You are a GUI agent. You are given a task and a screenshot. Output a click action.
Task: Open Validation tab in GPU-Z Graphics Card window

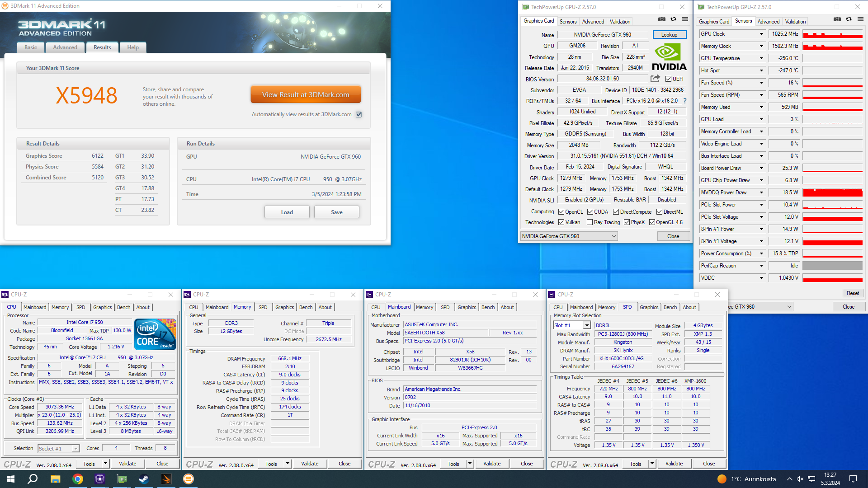coord(620,22)
